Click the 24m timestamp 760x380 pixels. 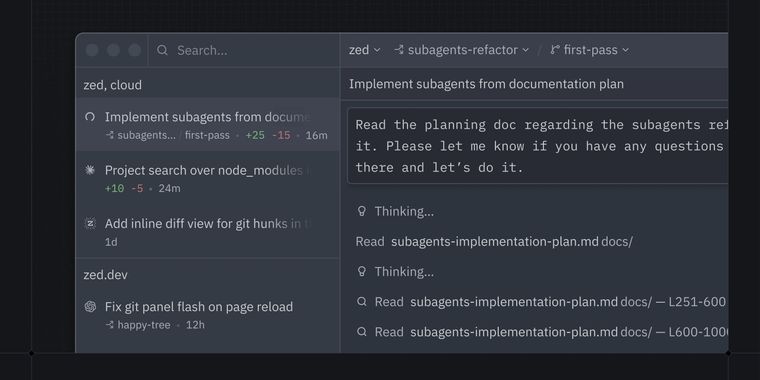coord(169,189)
